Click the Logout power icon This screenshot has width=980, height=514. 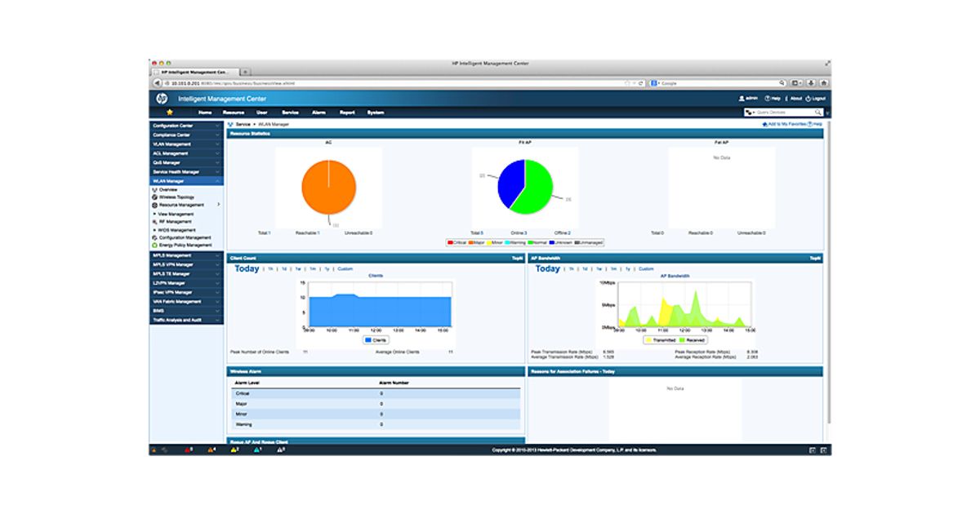(808, 98)
